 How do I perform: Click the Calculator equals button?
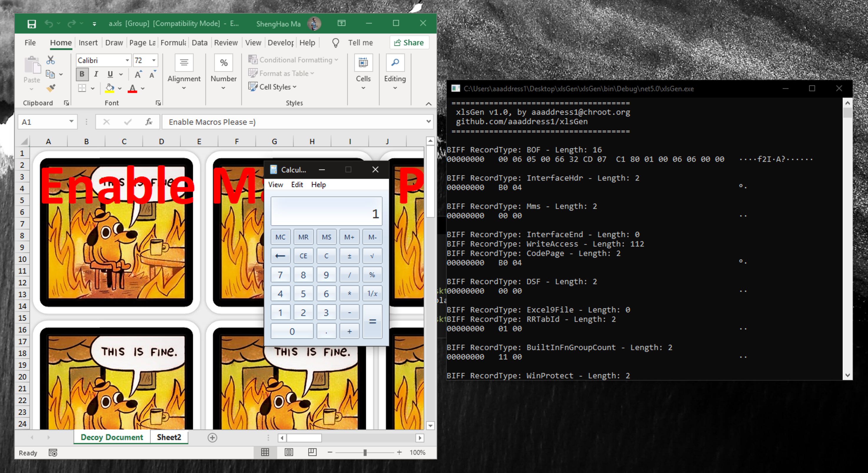[x=372, y=322]
